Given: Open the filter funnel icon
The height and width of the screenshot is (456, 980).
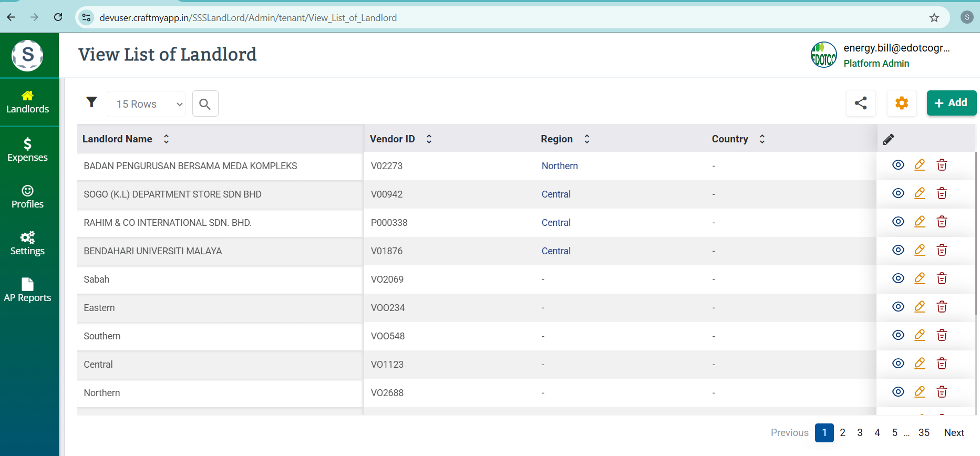Looking at the screenshot, I should click(91, 102).
